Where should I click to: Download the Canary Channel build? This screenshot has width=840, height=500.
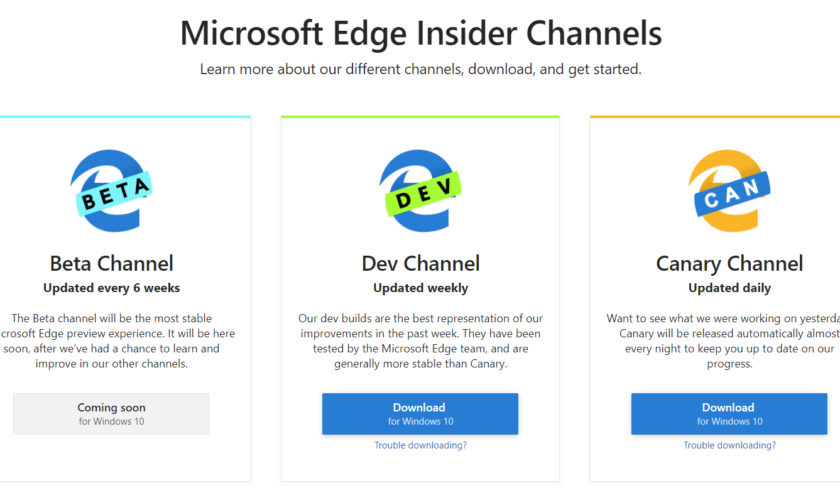728,413
